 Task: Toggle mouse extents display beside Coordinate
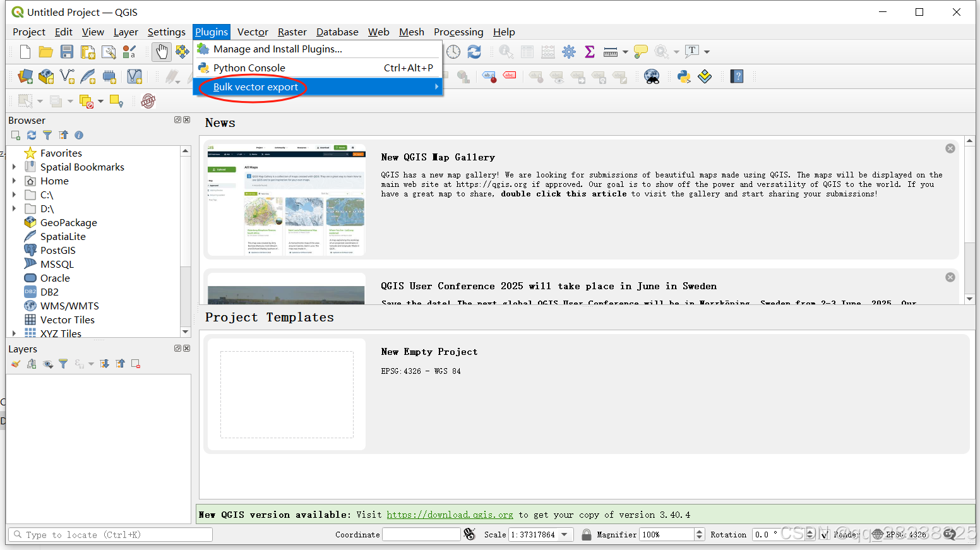(x=469, y=535)
